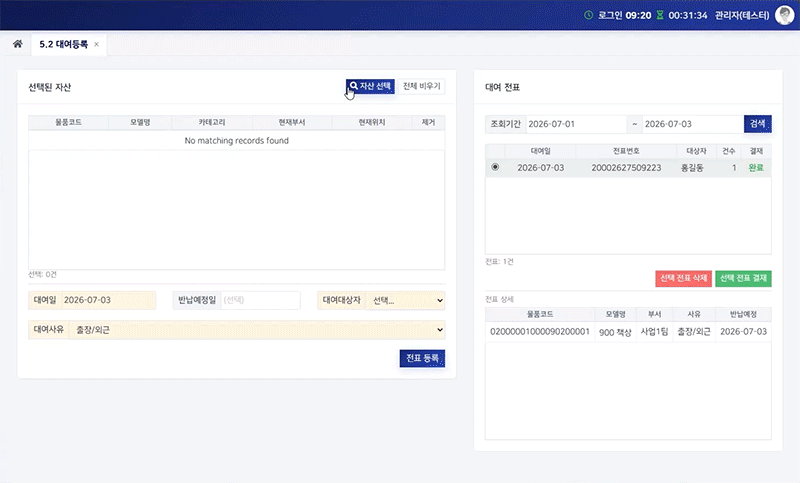Click the 관리자(테스터) user name

(741, 15)
